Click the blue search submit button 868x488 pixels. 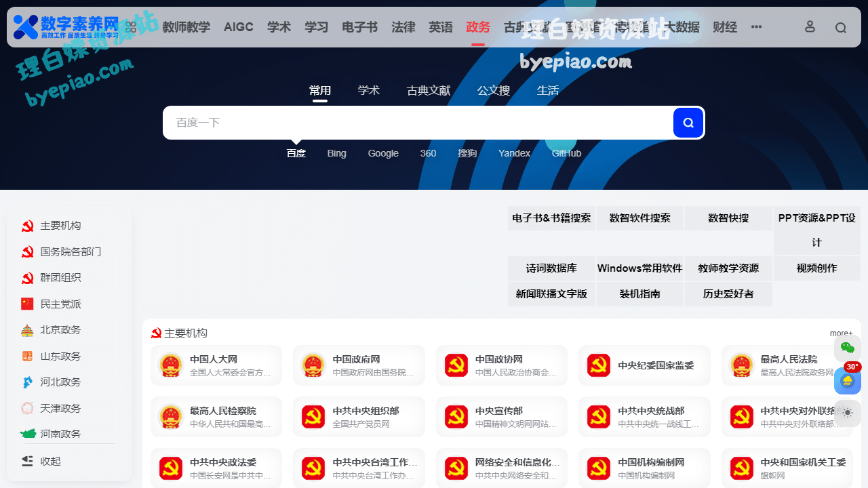coord(688,123)
